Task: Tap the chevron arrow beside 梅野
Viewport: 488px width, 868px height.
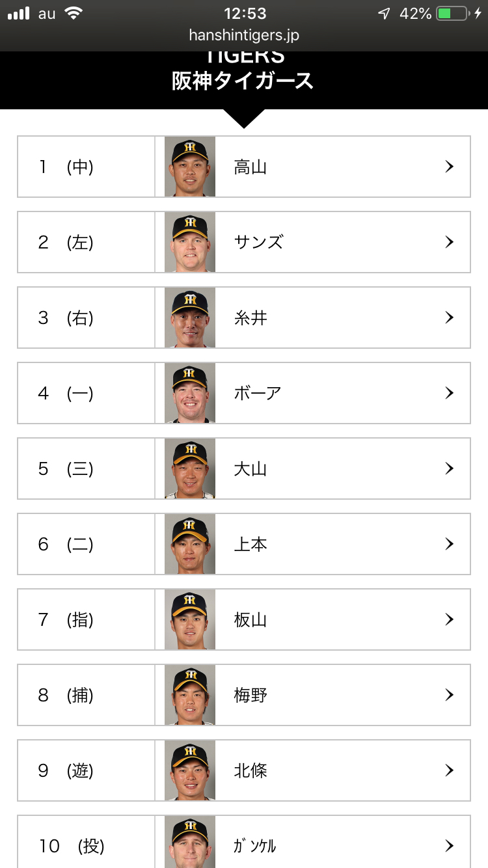Action: click(449, 695)
